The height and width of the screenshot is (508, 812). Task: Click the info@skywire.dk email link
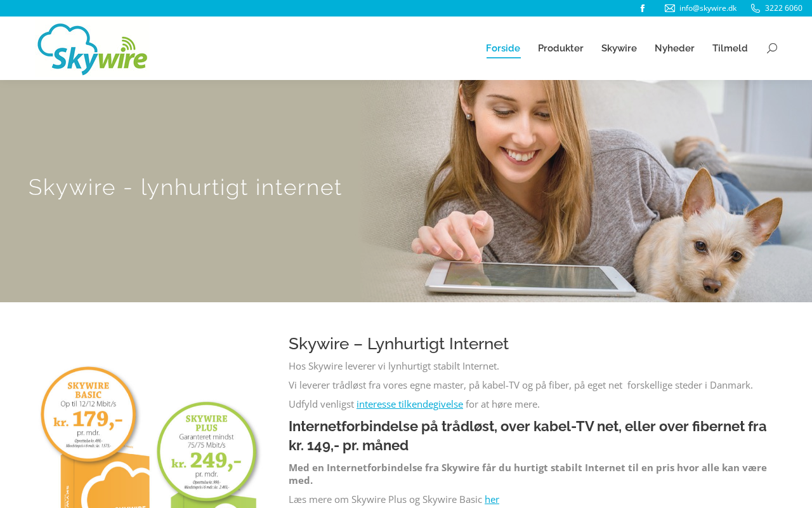[708, 8]
